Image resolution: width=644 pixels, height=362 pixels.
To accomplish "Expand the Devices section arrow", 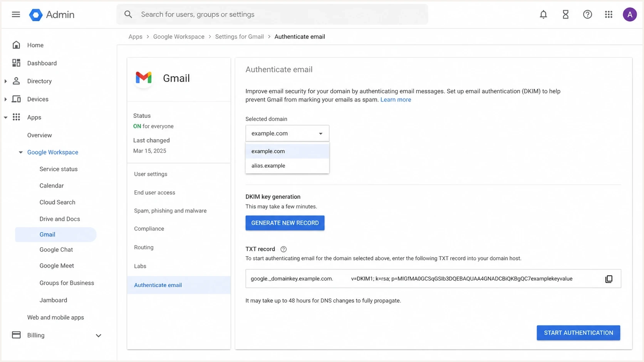I will pos(5,99).
